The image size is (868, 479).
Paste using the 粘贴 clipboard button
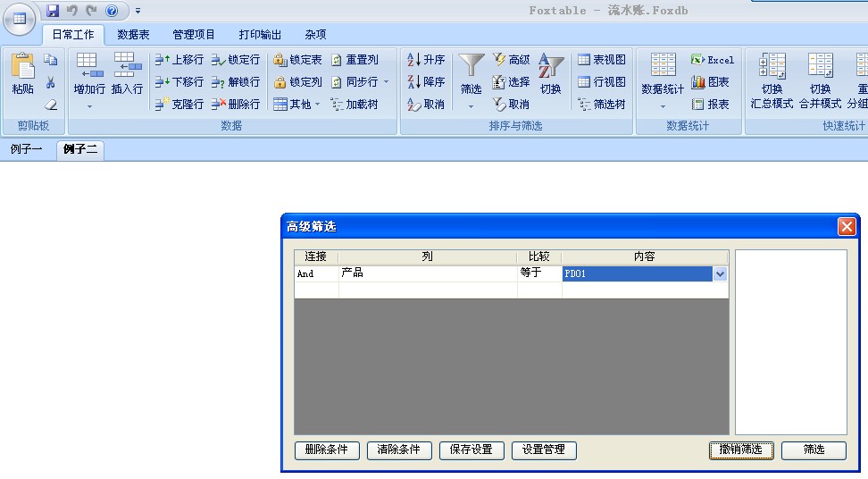point(22,73)
